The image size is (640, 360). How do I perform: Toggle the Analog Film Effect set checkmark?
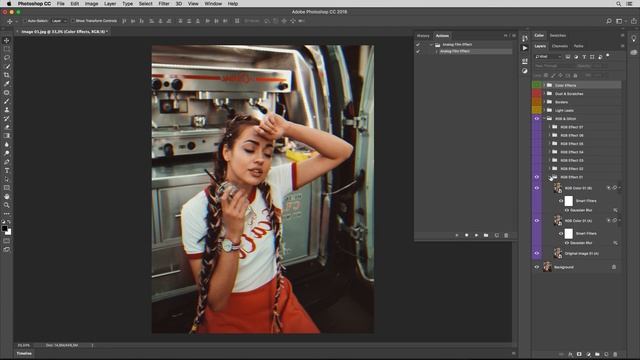(x=418, y=44)
